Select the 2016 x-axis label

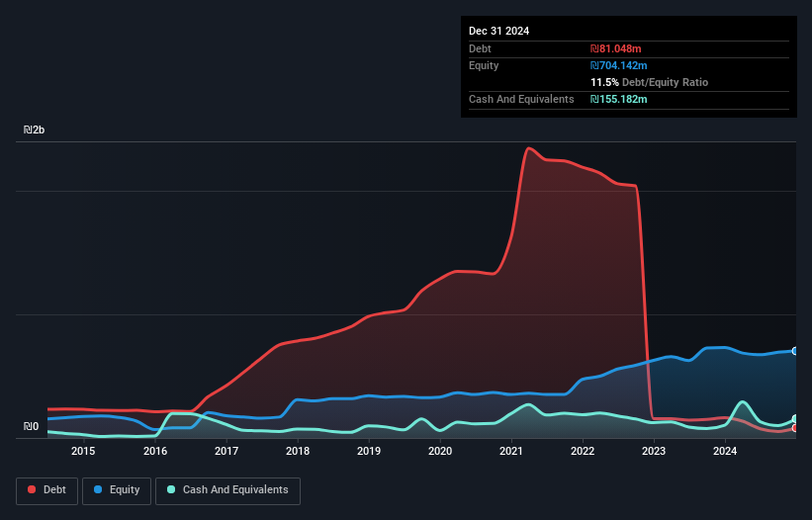(155, 451)
